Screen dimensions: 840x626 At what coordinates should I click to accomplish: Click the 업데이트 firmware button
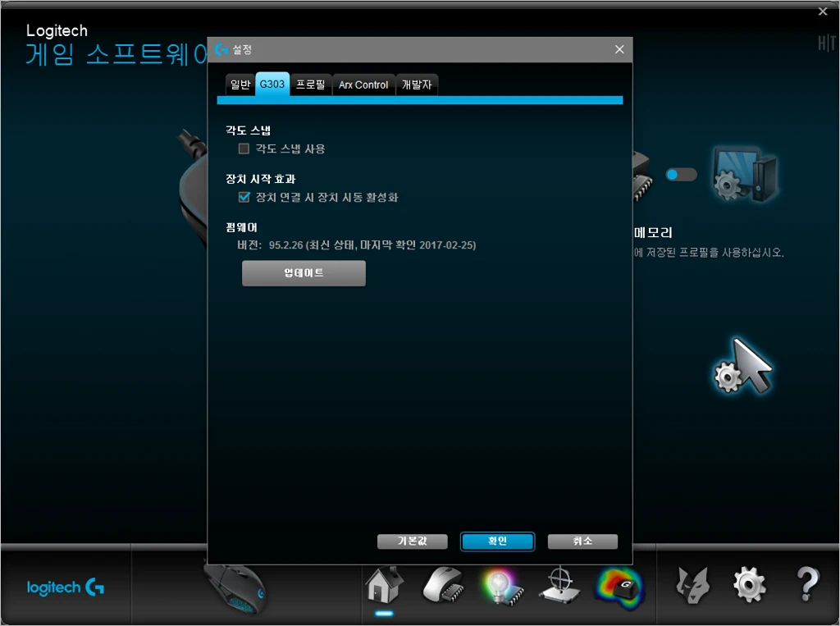304,273
